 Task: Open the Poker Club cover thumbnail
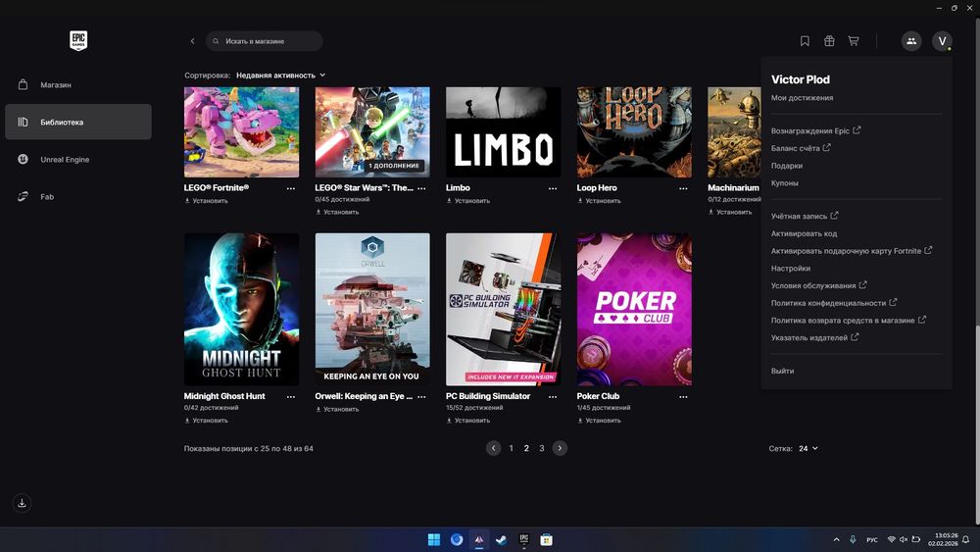(634, 310)
